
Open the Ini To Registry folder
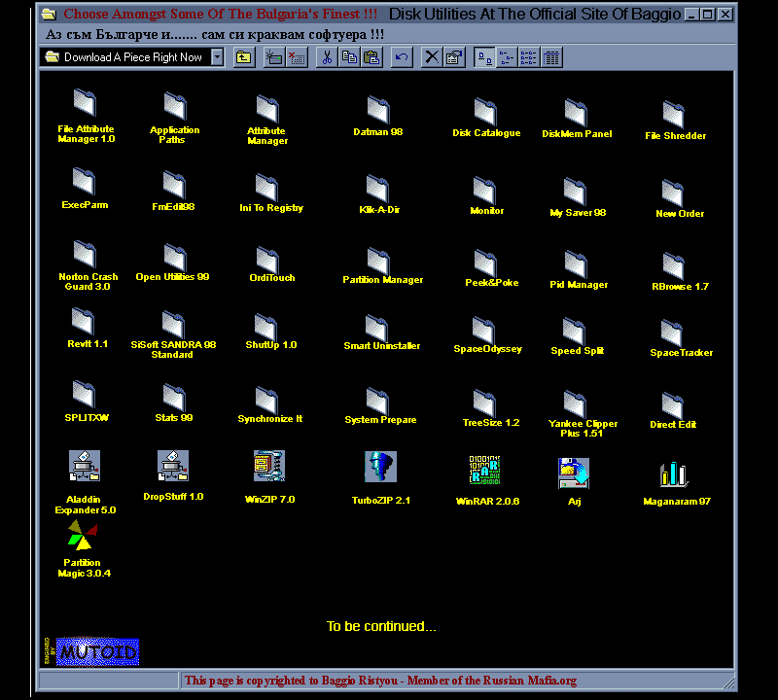pyautogui.click(x=266, y=188)
